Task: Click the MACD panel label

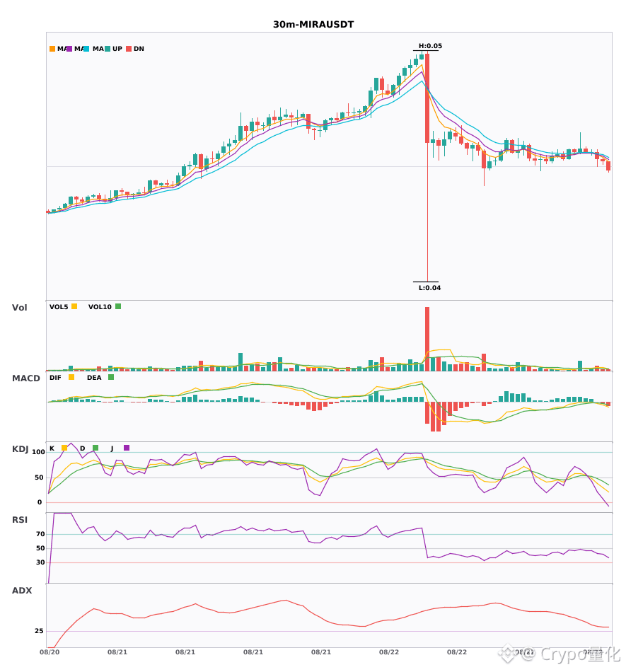Action: (25, 378)
